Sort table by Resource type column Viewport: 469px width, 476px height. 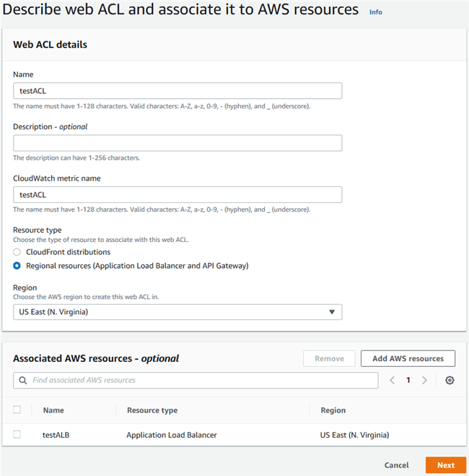pos(152,410)
